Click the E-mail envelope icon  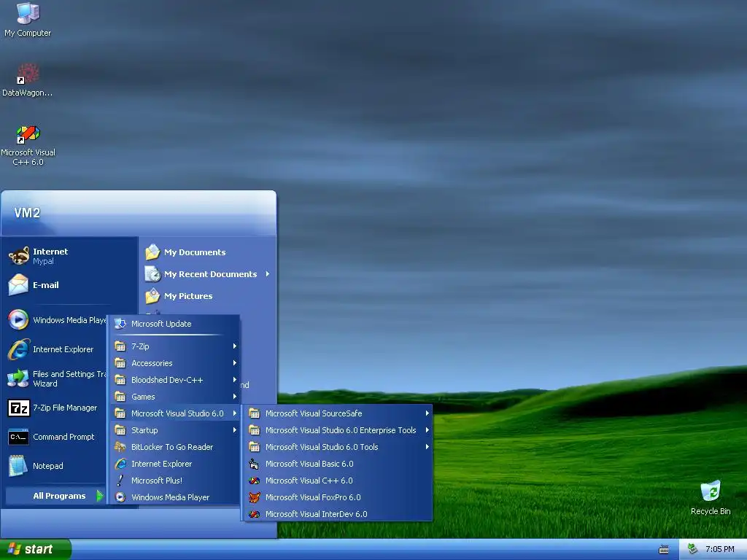point(18,285)
